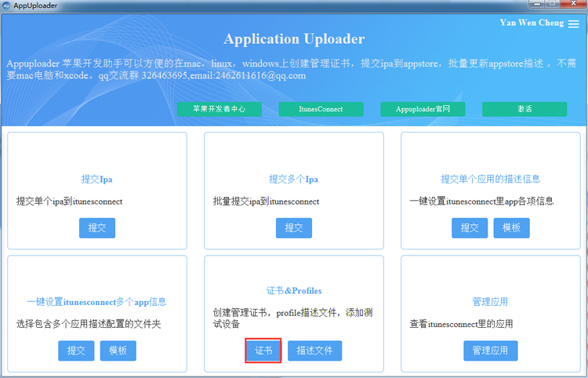This screenshot has height=378, width=588.
Task: Click the 管理应用 button
Action: click(x=491, y=351)
